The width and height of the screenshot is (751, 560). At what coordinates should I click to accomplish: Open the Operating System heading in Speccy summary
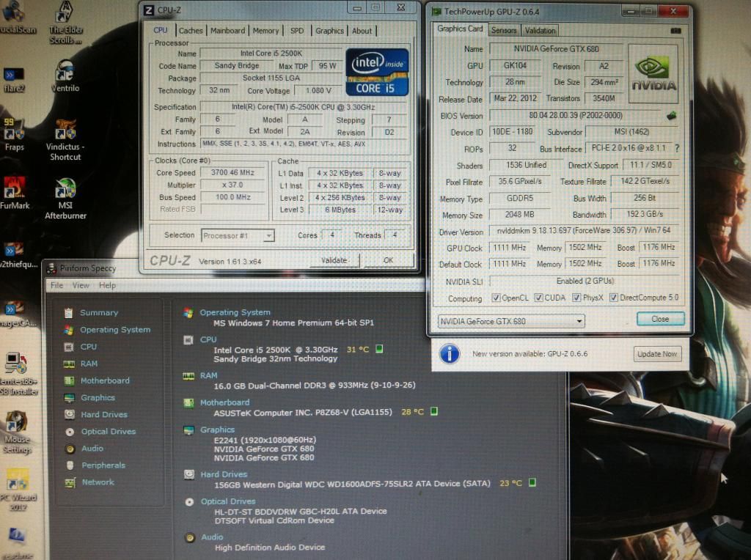point(235,312)
